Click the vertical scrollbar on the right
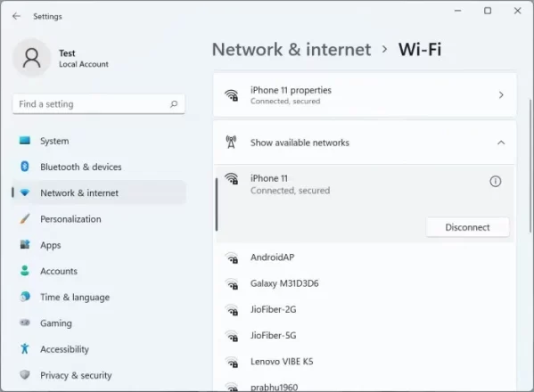Screen dimensions: 534x392 tap(530, 166)
